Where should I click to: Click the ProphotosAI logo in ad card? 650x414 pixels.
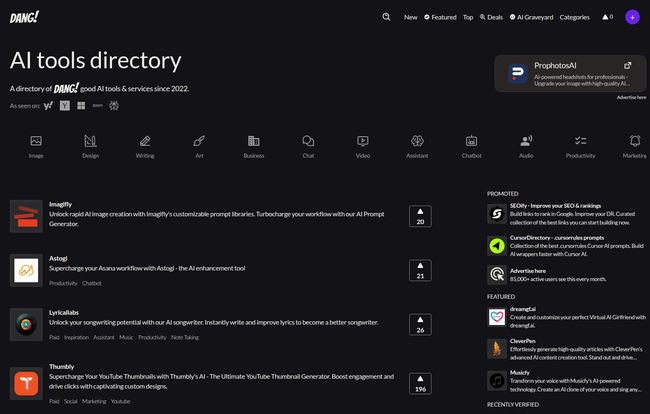point(518,74)
